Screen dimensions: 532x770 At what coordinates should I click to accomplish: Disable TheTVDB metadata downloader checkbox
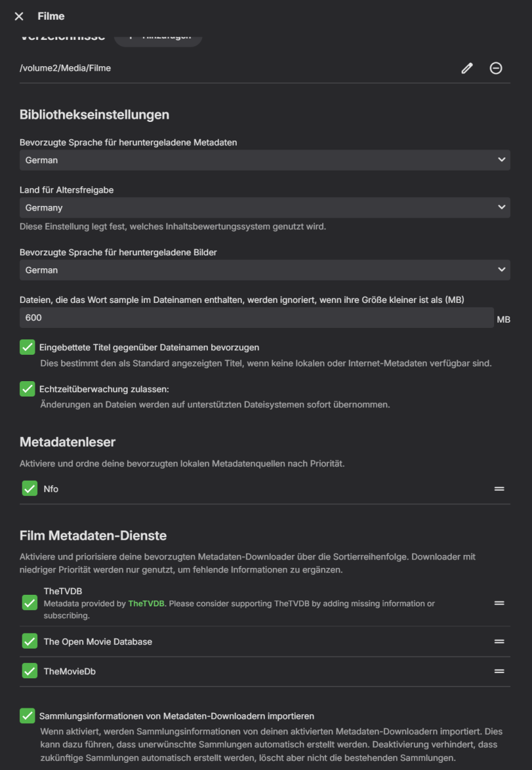(x=30, y=603)
